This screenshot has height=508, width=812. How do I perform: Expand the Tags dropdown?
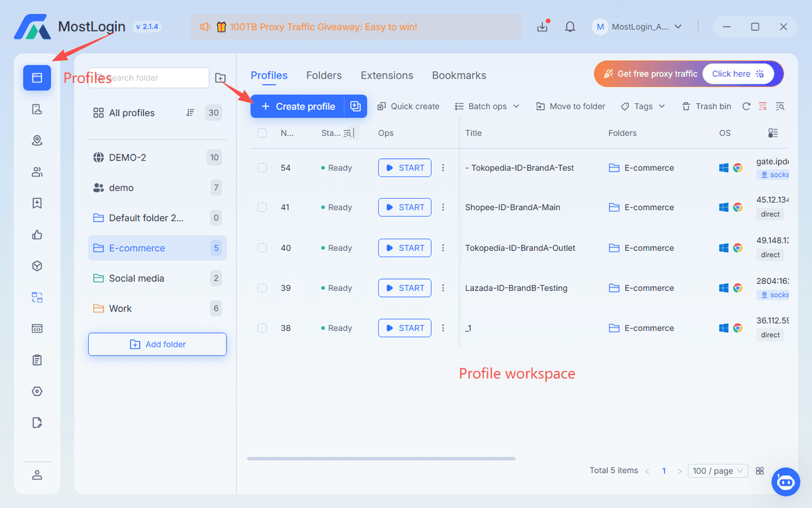coord(643,106)
